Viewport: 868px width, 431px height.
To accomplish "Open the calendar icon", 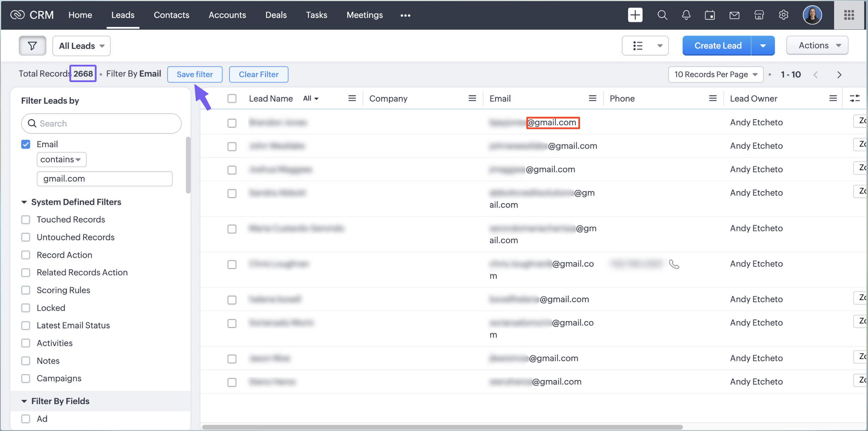I will click(710, 15).
